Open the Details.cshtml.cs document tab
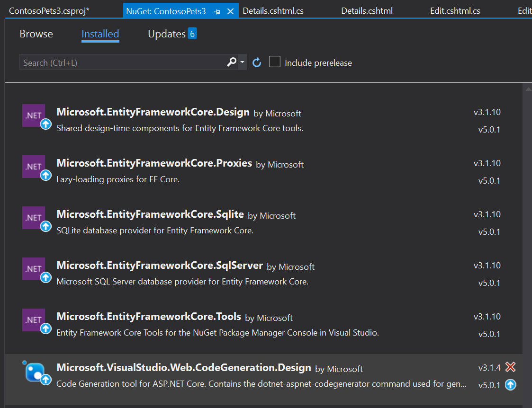The width and height of the screenshot is (532, 408). click(x=273, y=11)
